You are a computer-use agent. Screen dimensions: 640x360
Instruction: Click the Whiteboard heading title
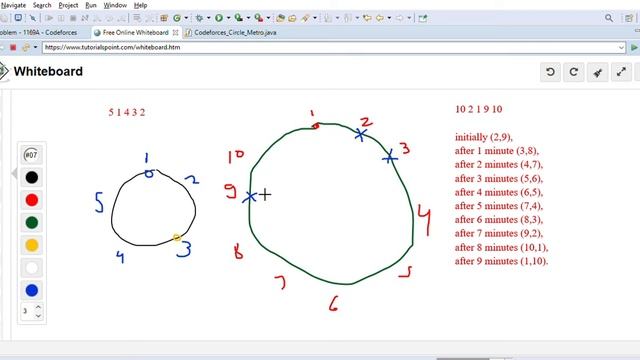click(x=48, y=71)
